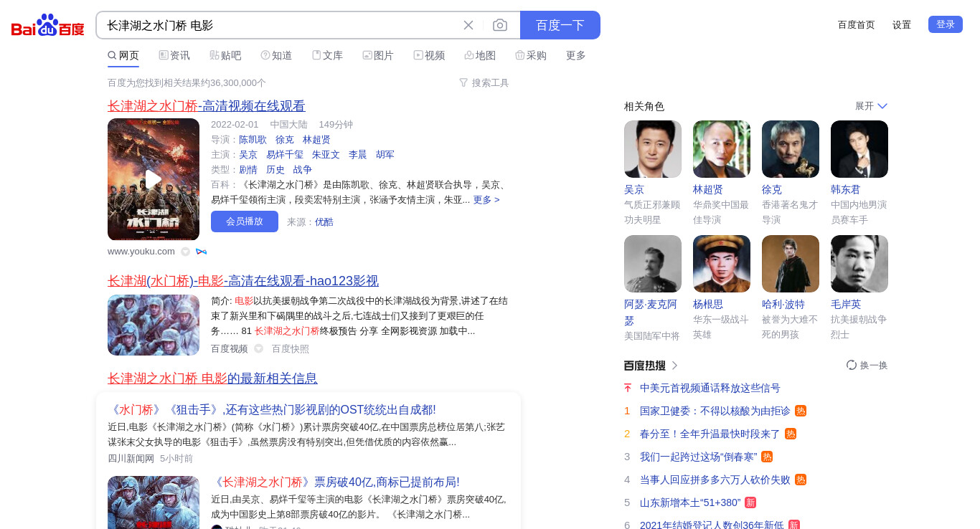Open 毛岸英 name link

click(x=845, y=305)
